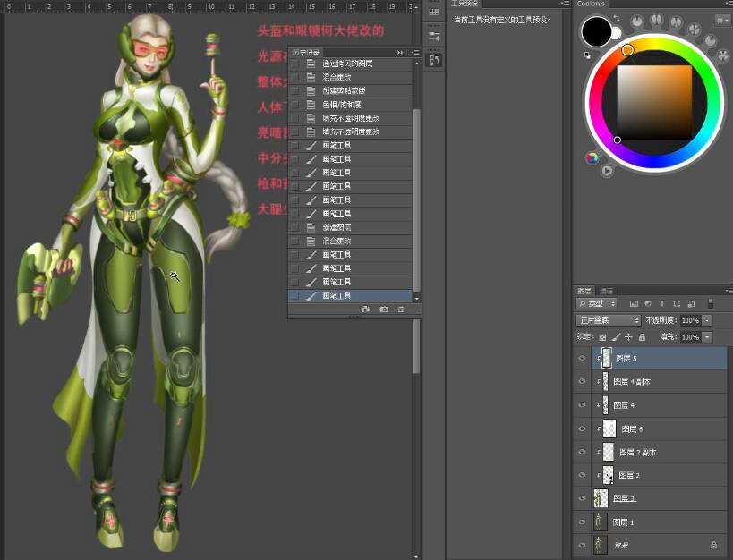
Task: Create new document from current history state
Action: (365, 310)
